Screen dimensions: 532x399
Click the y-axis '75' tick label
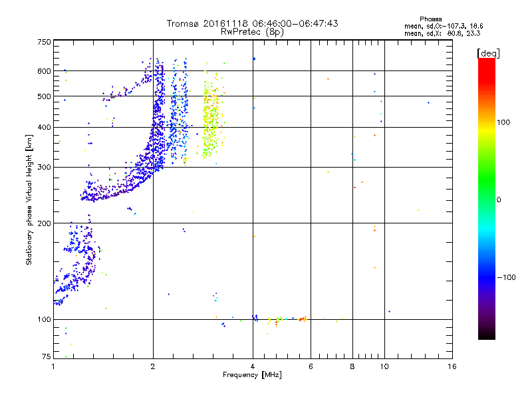coord(47,356)
